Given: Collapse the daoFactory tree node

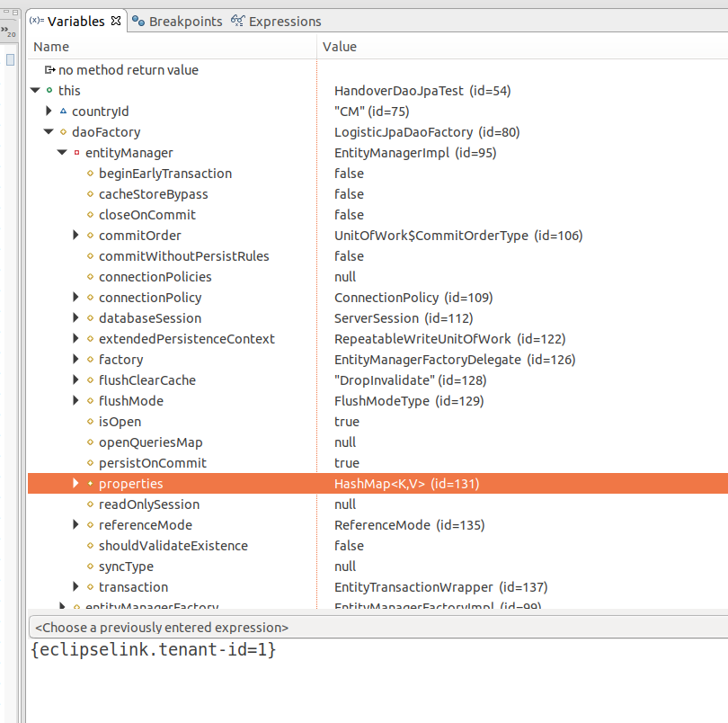Looking at the screenshot, I should [48, 131].
